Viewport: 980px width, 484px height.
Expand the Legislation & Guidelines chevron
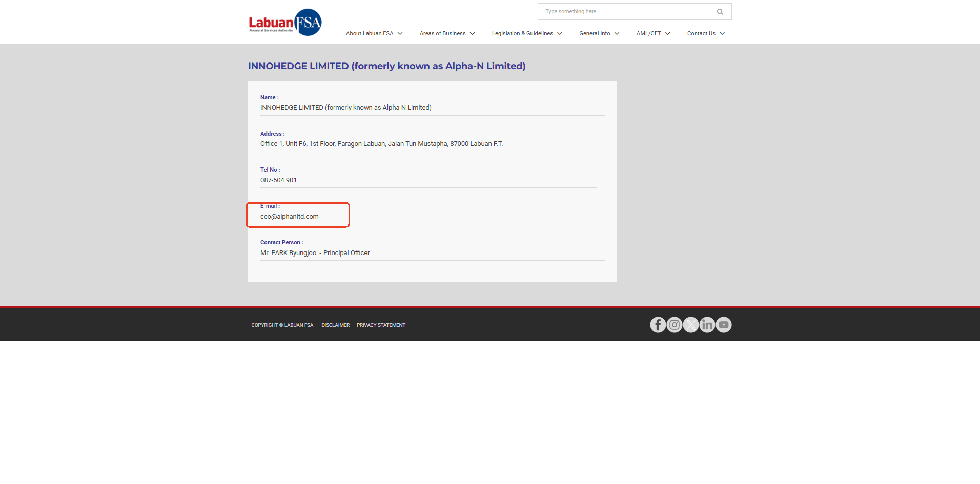[560, 34]
